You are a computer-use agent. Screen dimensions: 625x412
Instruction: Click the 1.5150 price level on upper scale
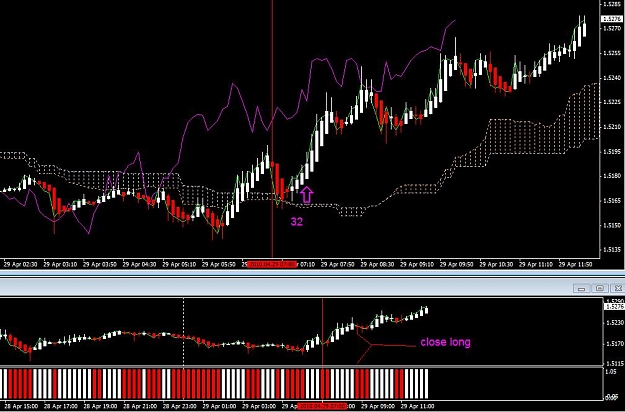[x=610, y=225]
